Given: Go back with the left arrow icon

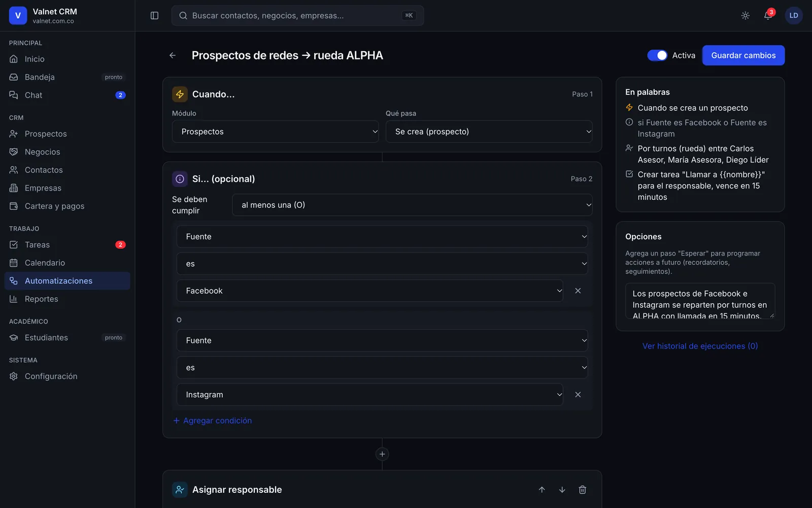Looking at the screenshot, I should tap(173, 55).
